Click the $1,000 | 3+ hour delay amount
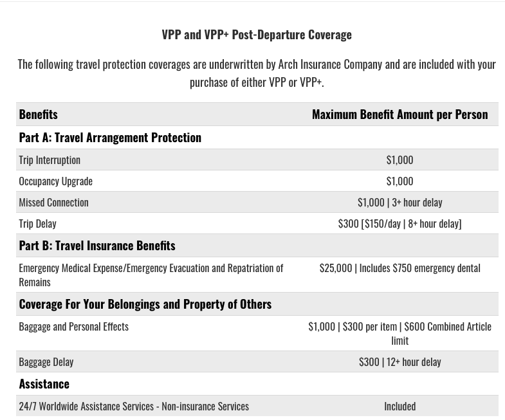 pyautogui.click(x=399, y=202)
